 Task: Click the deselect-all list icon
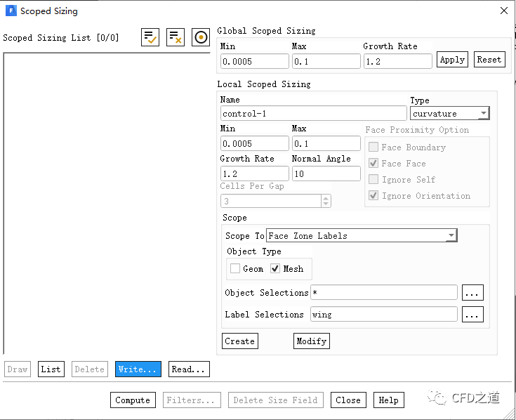176,38
